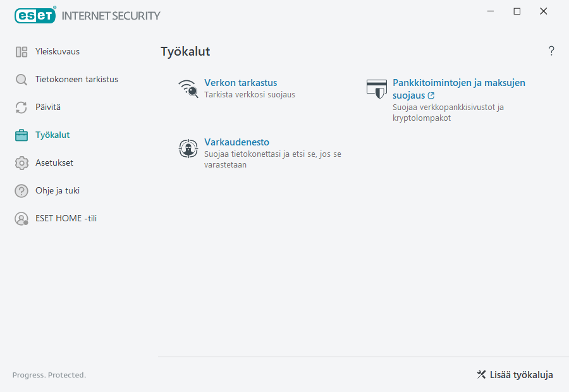Maximize the ESET window

click(517, 11)
